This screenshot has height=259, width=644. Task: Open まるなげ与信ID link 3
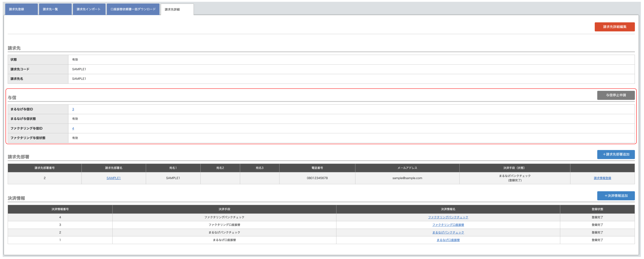point(73,109)
